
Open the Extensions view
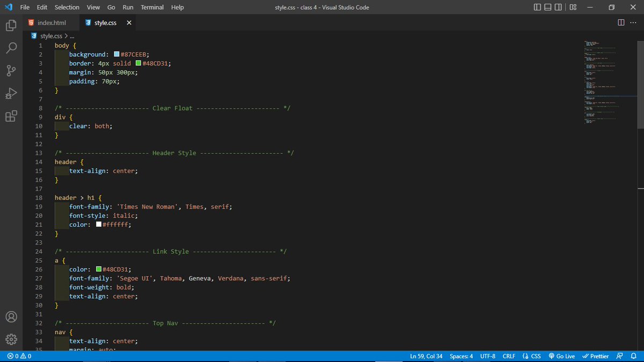click(11, 116)
